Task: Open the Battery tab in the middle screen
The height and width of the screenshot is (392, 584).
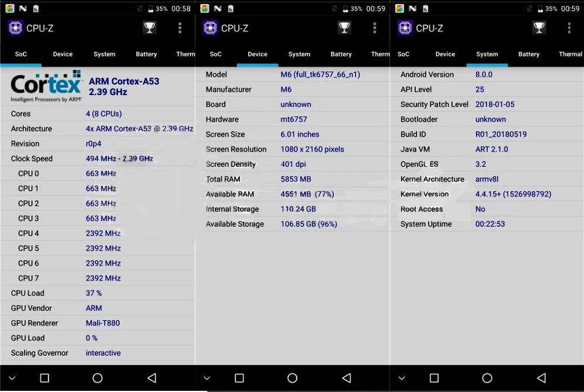Action: click(x=341, y=54)
